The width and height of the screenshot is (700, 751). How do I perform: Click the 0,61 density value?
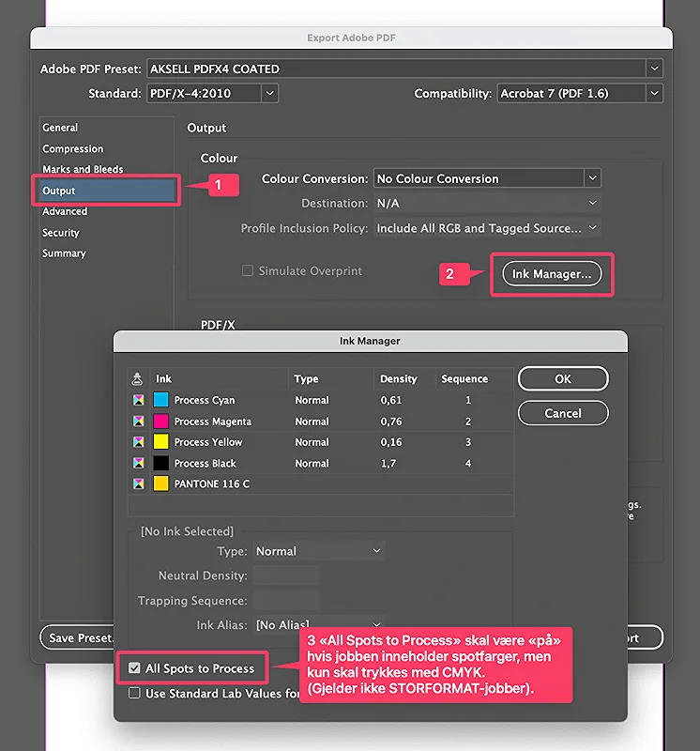click(391, 400)
